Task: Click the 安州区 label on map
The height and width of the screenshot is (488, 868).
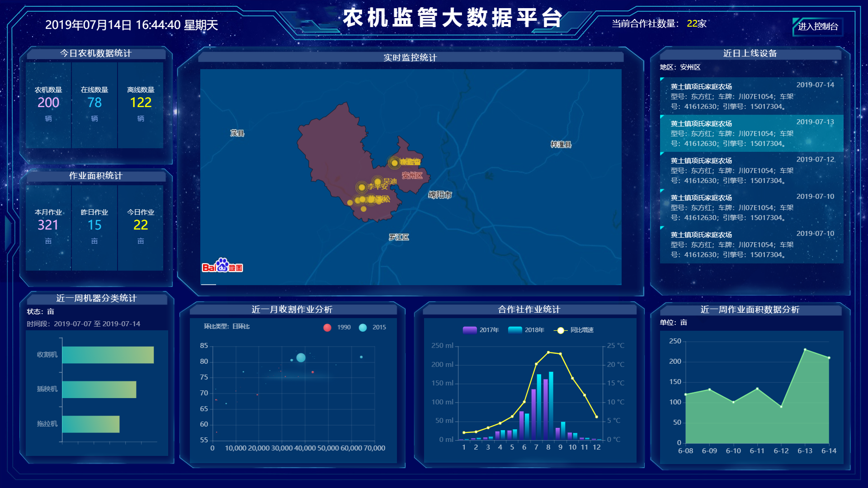Action: [x=412, y=175]
